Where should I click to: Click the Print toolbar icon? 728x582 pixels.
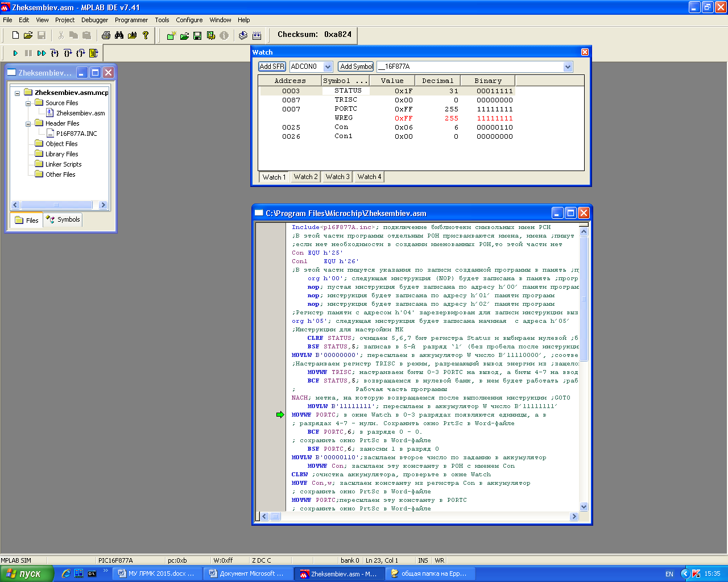[x=106, y=35]
